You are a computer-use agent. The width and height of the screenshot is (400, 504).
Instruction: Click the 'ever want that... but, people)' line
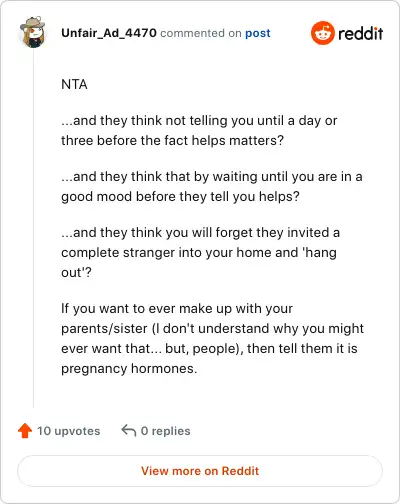209,349
